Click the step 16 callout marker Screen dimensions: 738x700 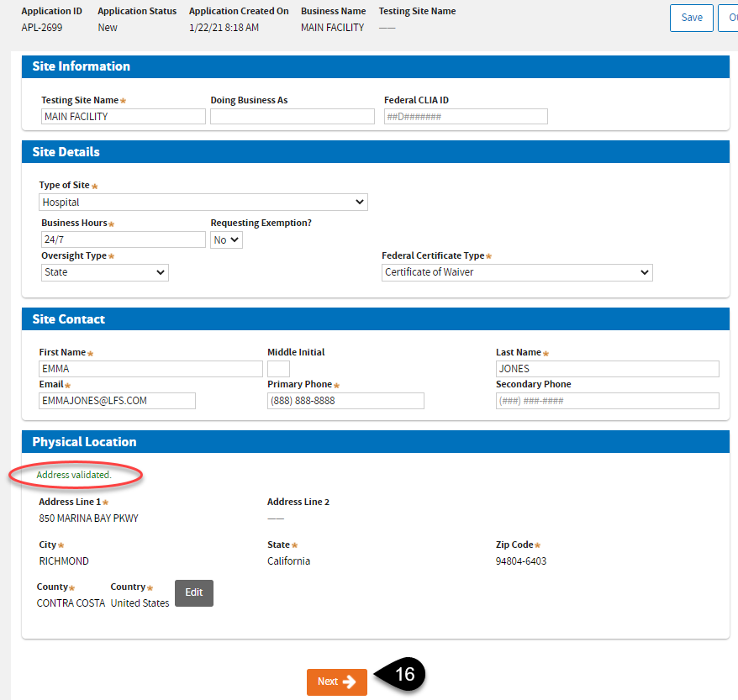(404, 674)
